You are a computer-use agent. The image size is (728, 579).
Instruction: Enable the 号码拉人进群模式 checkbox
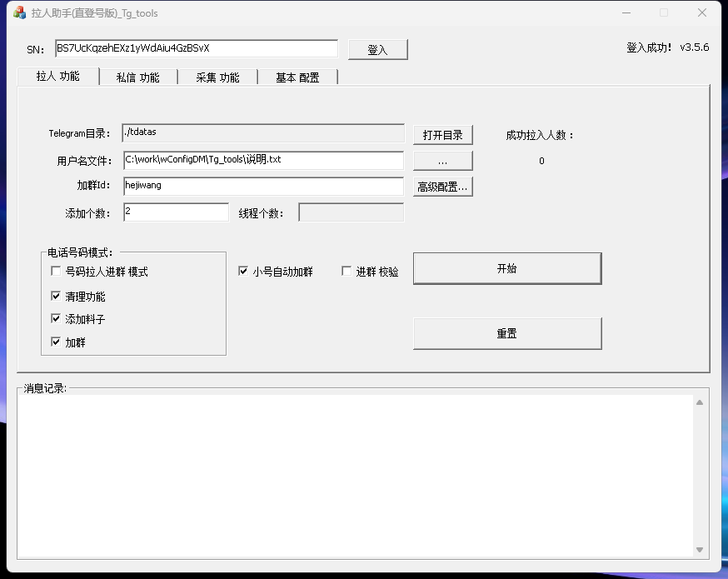tap(56, 271)
